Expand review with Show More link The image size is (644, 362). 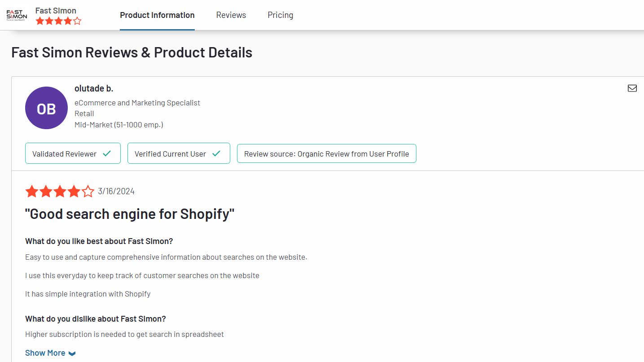tap(45, 353)
